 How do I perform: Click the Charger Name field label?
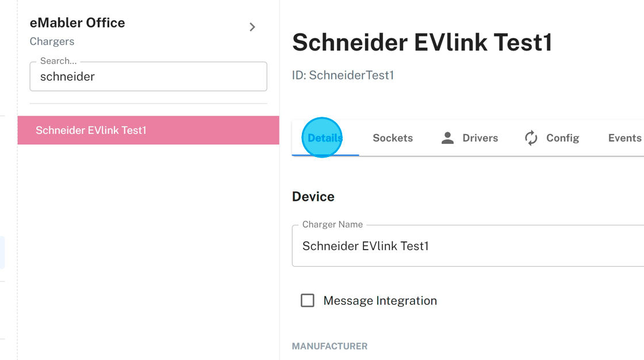click(332, 224)
